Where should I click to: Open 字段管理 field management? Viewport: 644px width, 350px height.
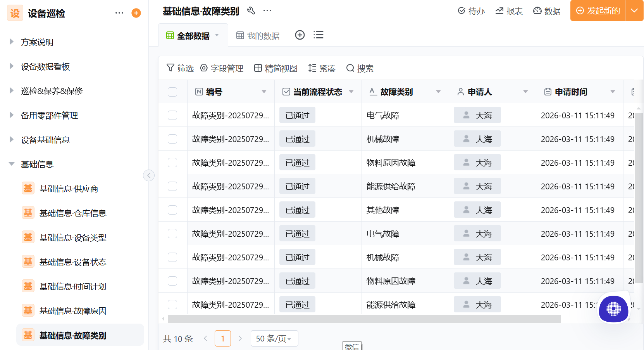click(x=222, y=68)
